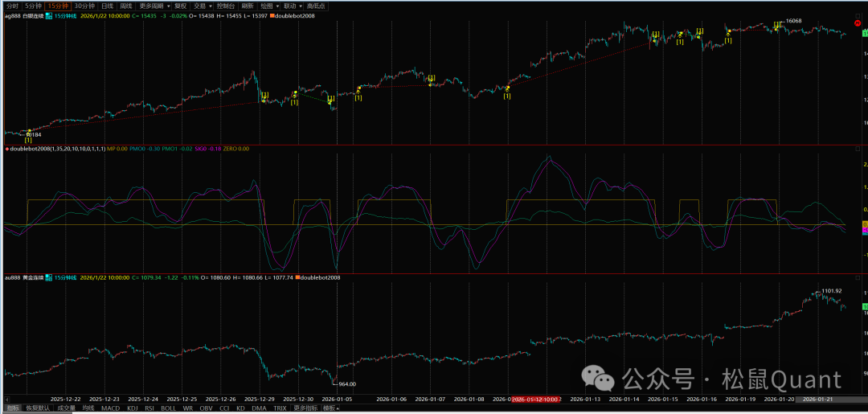868x414 pixels.
Task: Click the yellow signal marker at 10184 low
Action: click(x=29, y=131)
